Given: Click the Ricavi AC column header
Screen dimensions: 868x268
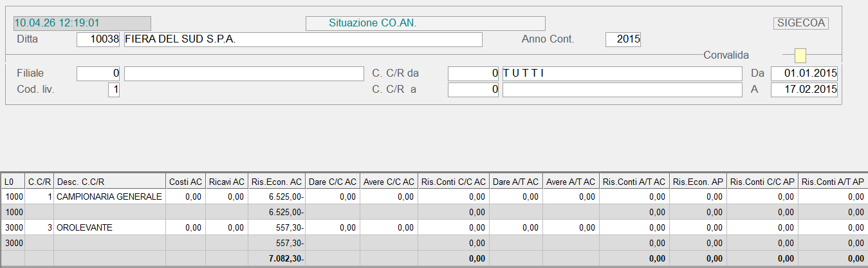Looking at the screenshot, I should [226, 182].
